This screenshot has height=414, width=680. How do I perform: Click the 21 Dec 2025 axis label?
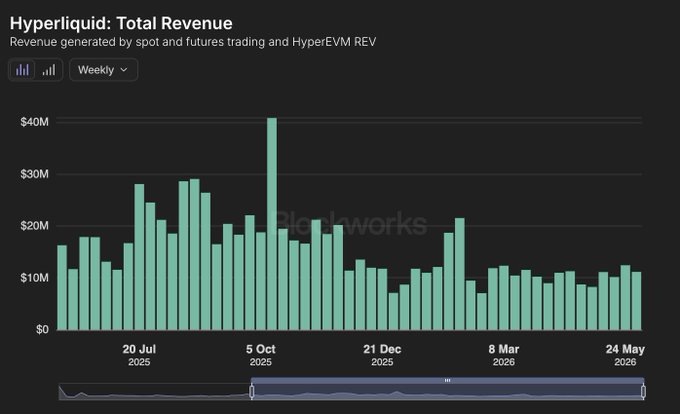[x=382, y=355]
